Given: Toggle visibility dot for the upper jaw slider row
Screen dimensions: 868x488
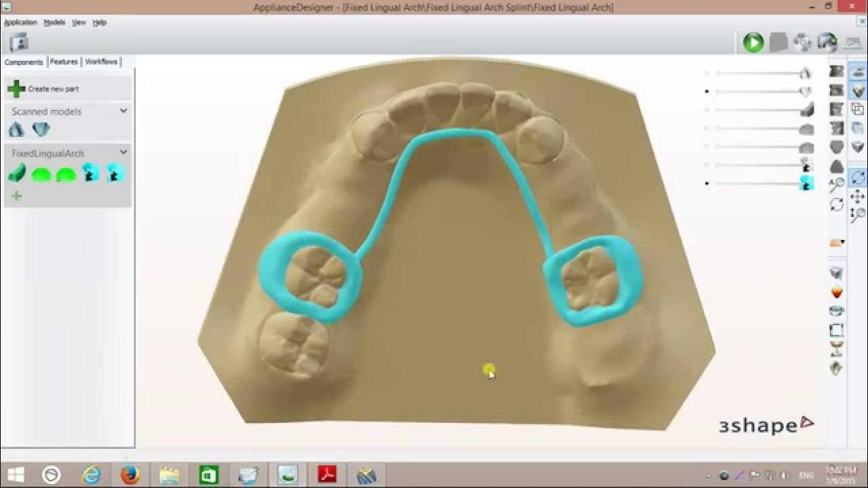Looking at the screenshot, I should pos(707,73).
